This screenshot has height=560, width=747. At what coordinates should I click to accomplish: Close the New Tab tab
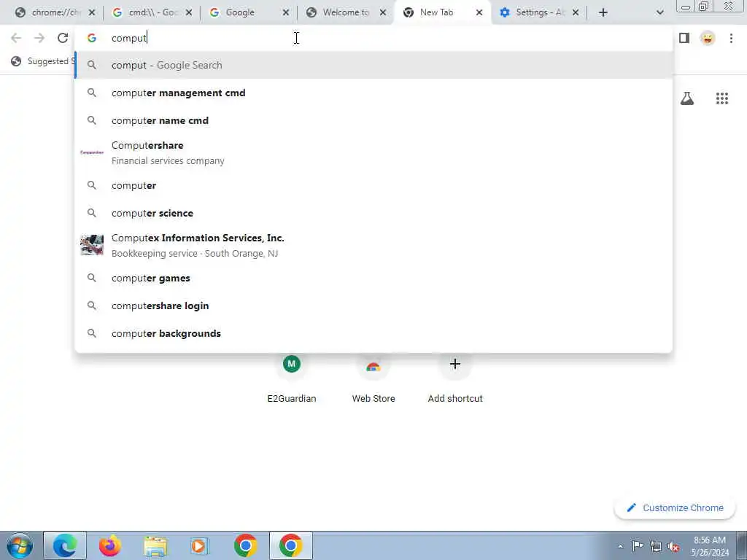click(x=479, y=13)
